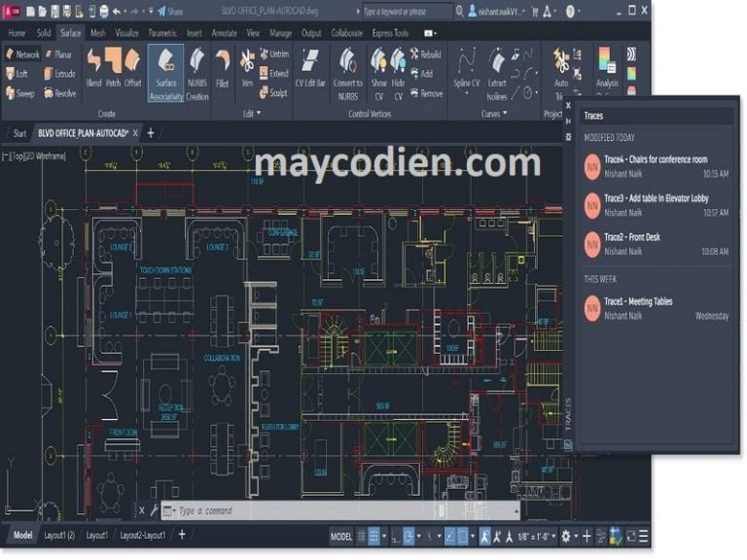The image size is (747, 560).
Task: Select the surface Trim tool
Action: click(247, 67)
